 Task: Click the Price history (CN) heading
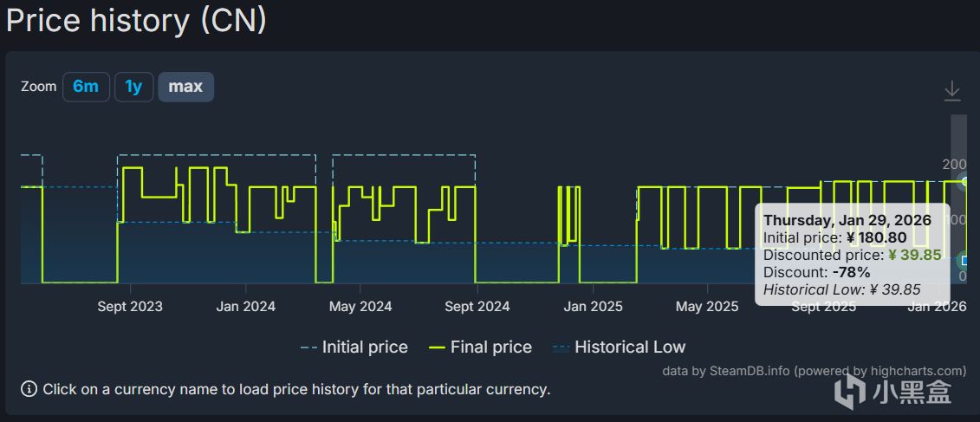pyautogui.click(x=136, y=19)
